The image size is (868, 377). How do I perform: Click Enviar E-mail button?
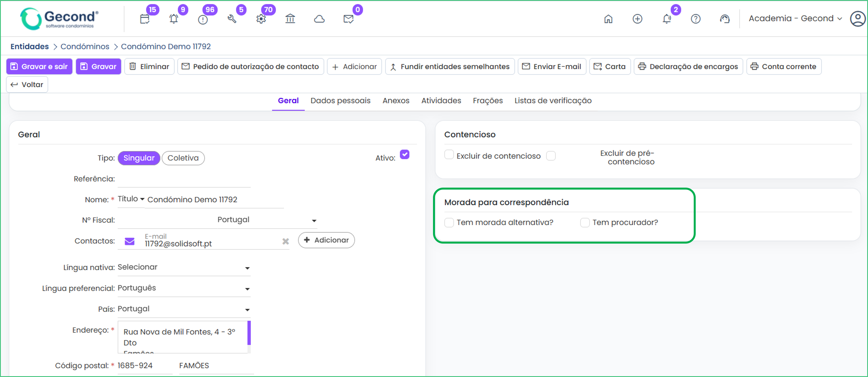552,66
